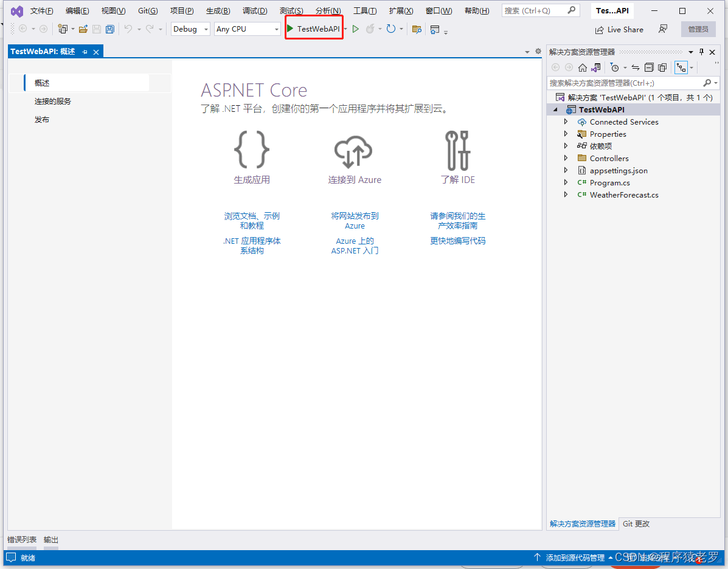Click the Visual Studio logo icon
The width and height of the screenshot is (728, 569).
tap(17, 11)
